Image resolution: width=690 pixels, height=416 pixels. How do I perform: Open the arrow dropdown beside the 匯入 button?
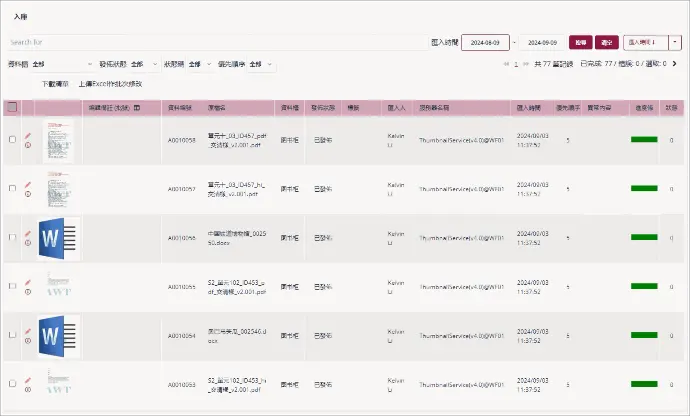(x=675, y=42)
